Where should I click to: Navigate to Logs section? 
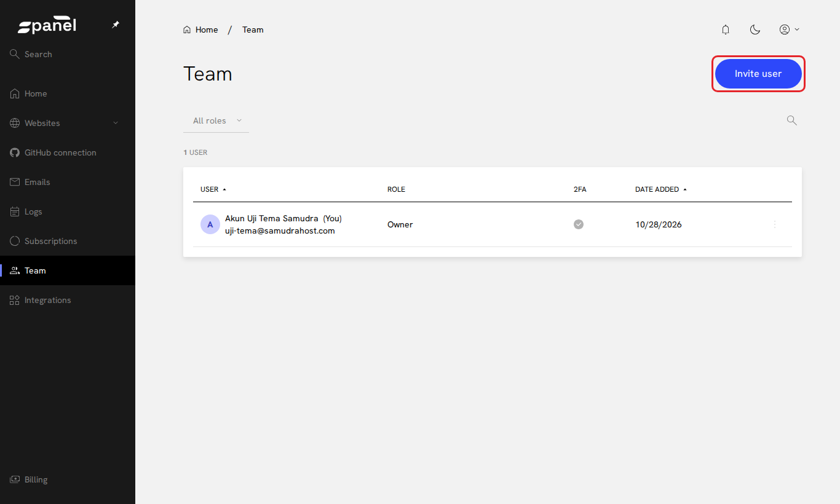pyautogui.click(x=68, y=211)
